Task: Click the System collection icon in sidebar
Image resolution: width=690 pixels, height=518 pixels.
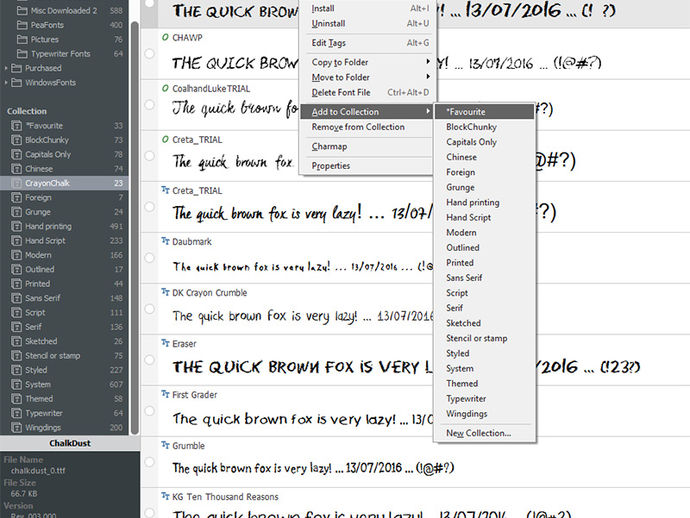Action: coord(16,385)
